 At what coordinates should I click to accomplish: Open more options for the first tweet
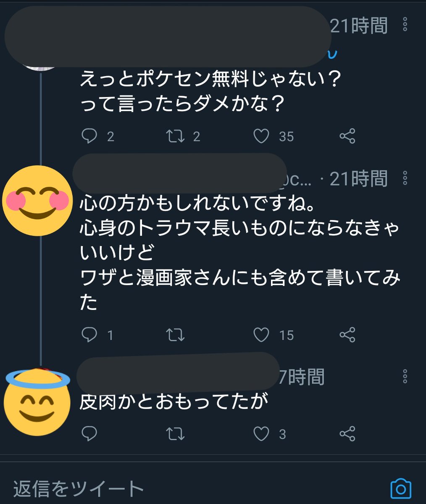pos(405,24)
